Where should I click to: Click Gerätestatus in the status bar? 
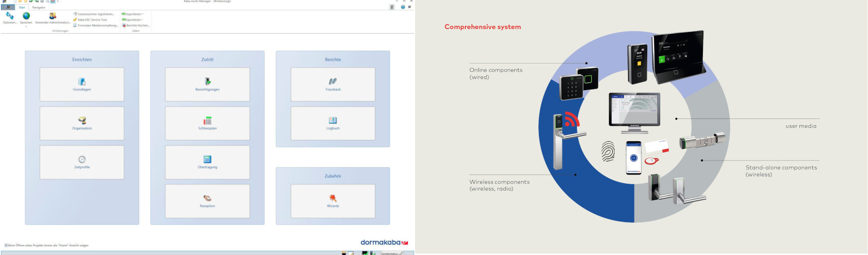click(391, 253)
